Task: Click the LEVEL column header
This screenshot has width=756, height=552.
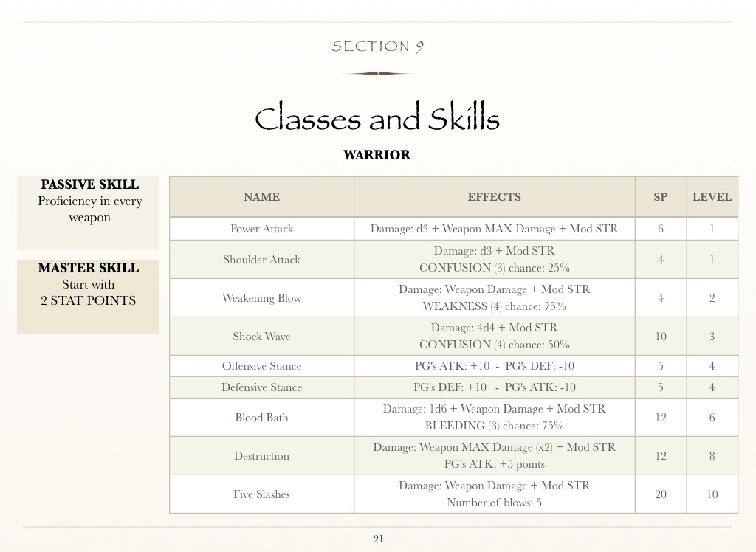Action: (712, 197)
